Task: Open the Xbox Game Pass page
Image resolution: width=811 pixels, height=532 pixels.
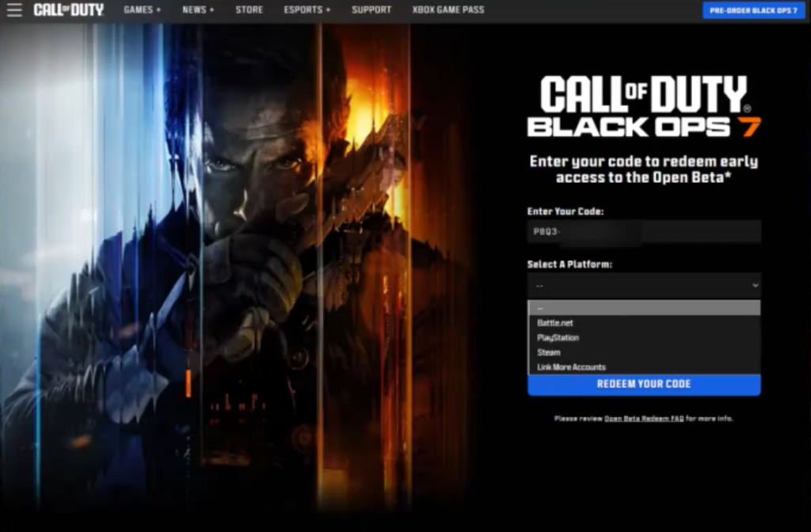Action: coord(447,10)
